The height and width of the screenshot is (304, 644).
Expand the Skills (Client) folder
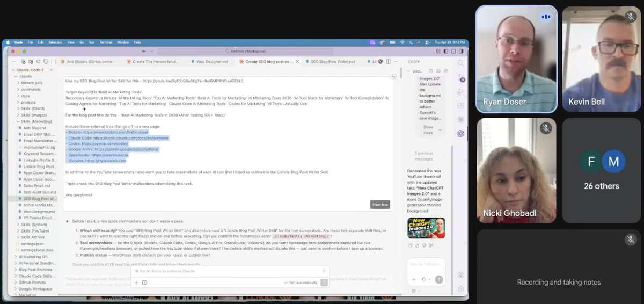coord(32,108)
